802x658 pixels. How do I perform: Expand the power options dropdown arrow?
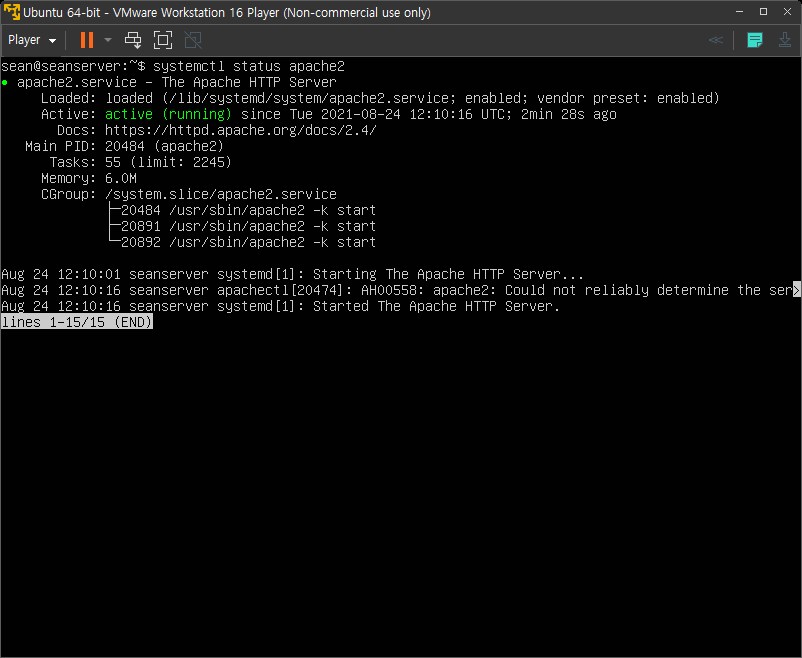107,40
